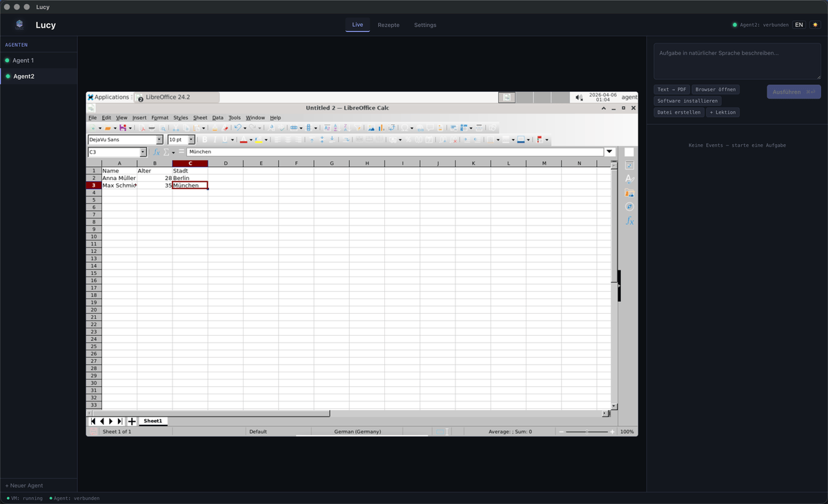Underline the selected cell contents
828x504 pixels.
point(224,139)
